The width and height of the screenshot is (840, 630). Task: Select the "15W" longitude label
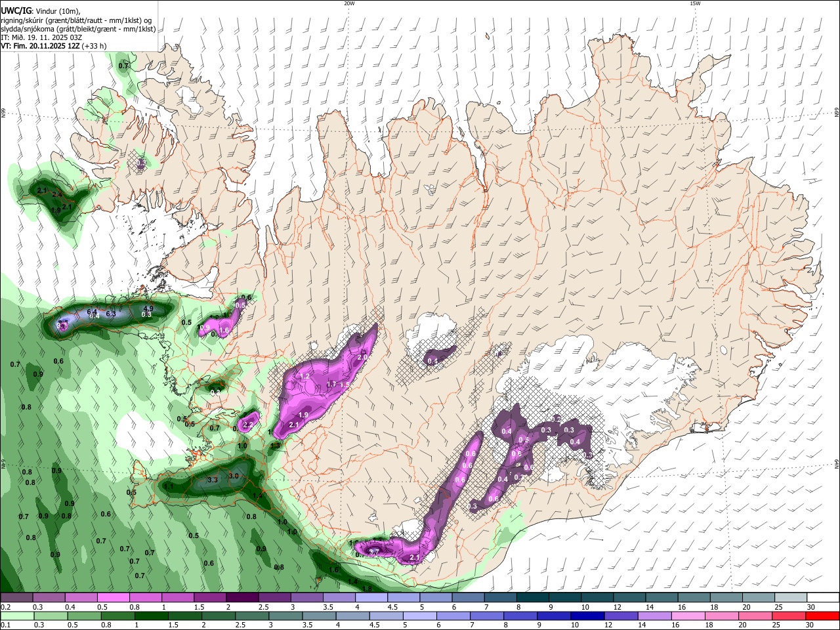[696, 3]
